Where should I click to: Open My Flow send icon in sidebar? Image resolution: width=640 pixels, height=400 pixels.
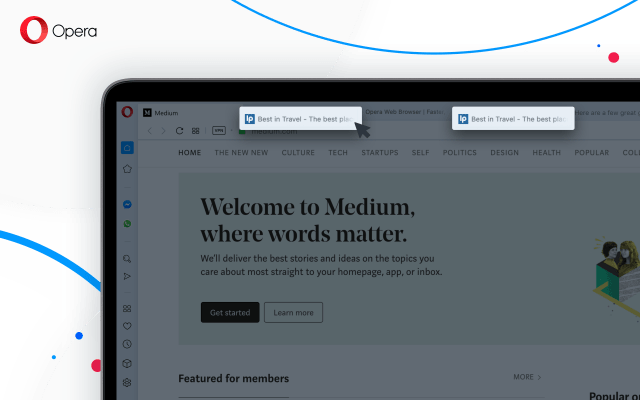coord(127,277)
